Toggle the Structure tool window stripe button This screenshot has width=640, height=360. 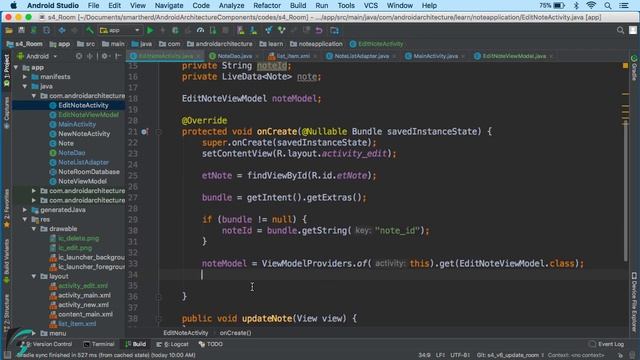(6, 313)
